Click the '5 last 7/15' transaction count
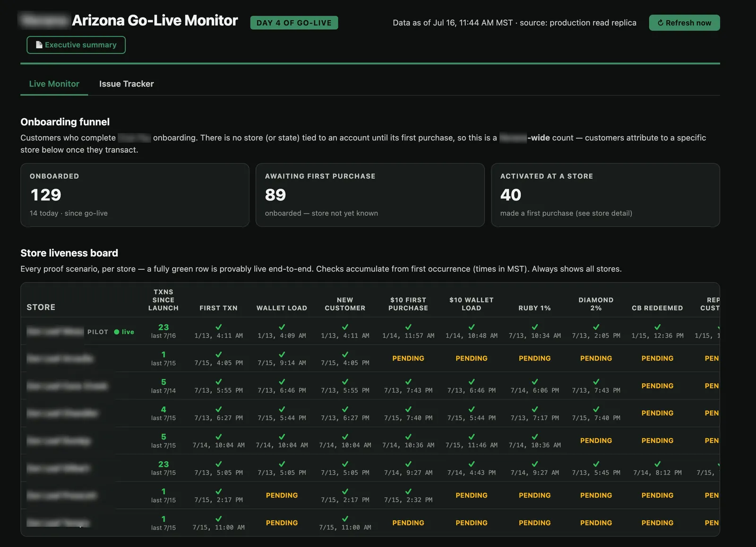The image size is (756, 547). coord(163,441)
